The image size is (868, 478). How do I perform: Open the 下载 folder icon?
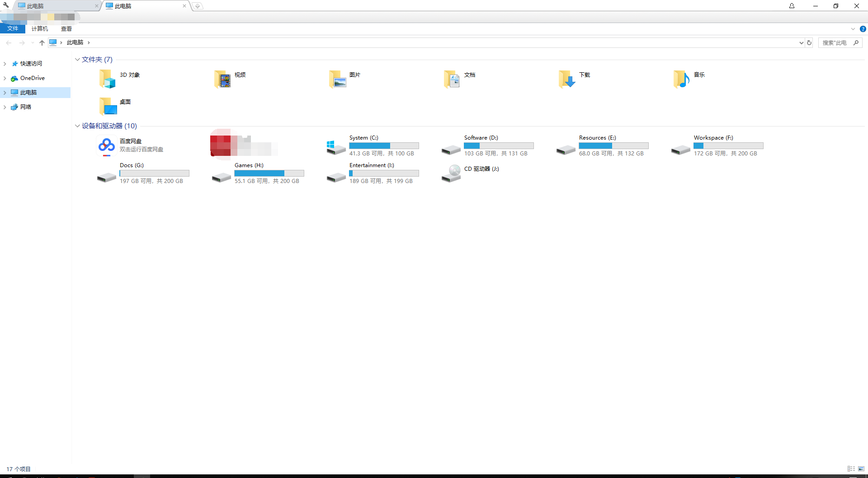[x=567, y=79]
